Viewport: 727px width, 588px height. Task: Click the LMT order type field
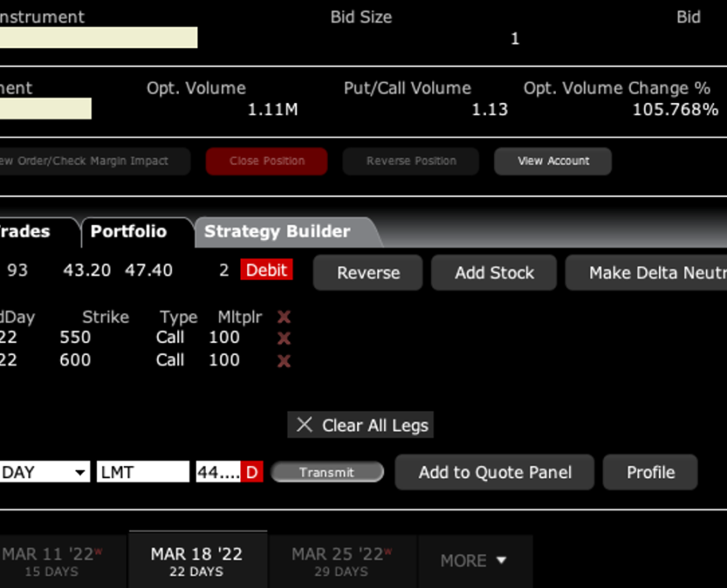pyautogui.click(x=142, y=472)
